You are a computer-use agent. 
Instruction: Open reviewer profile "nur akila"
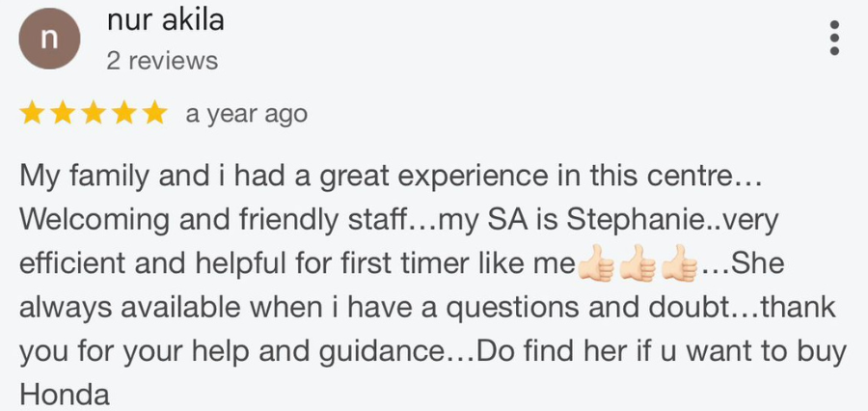[166, 18]
